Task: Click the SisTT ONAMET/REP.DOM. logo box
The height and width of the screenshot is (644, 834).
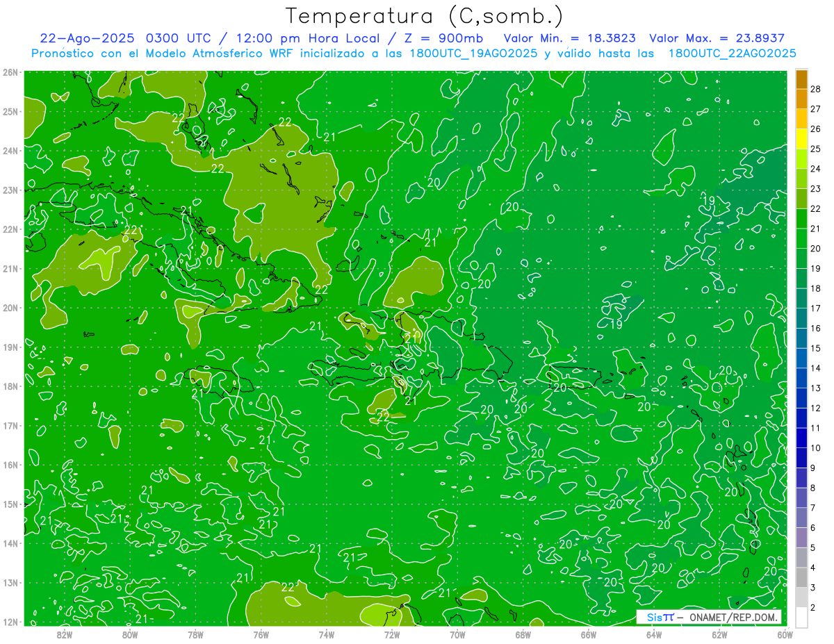Action: pyautogui.click(x=708, y=617)
